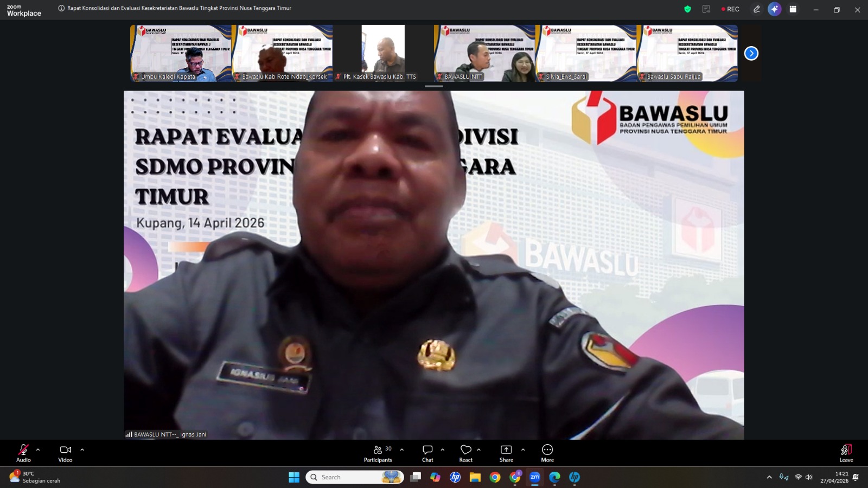Expand the share options arrow

pos(523,450)
